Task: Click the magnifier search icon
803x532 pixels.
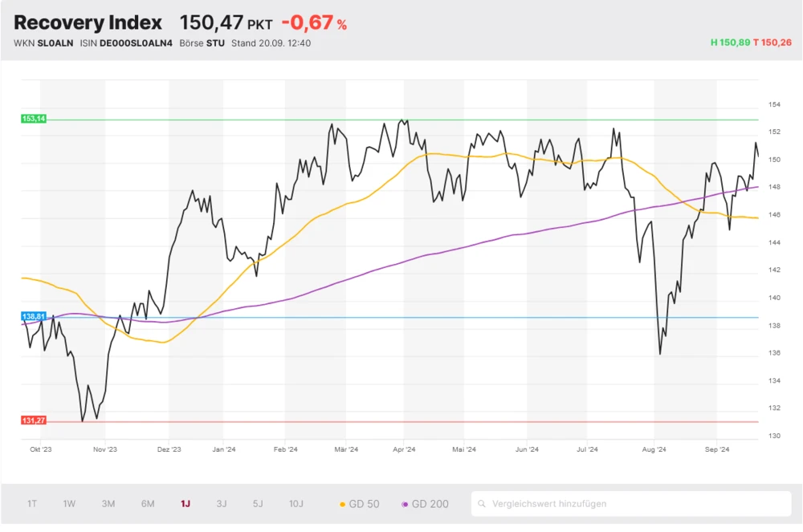Action: (480, 503)
